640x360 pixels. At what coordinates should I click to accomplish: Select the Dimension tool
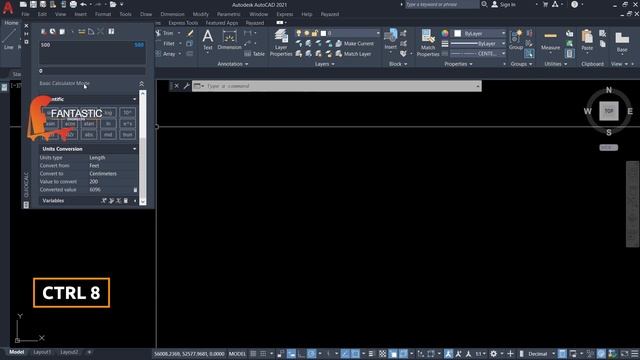[229, 40]
